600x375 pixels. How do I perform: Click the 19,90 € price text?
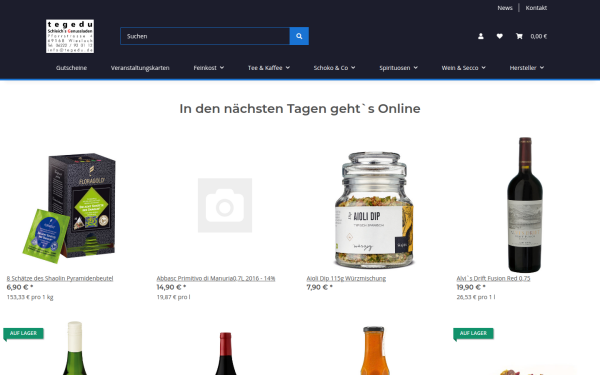click(x=471, y=287)
